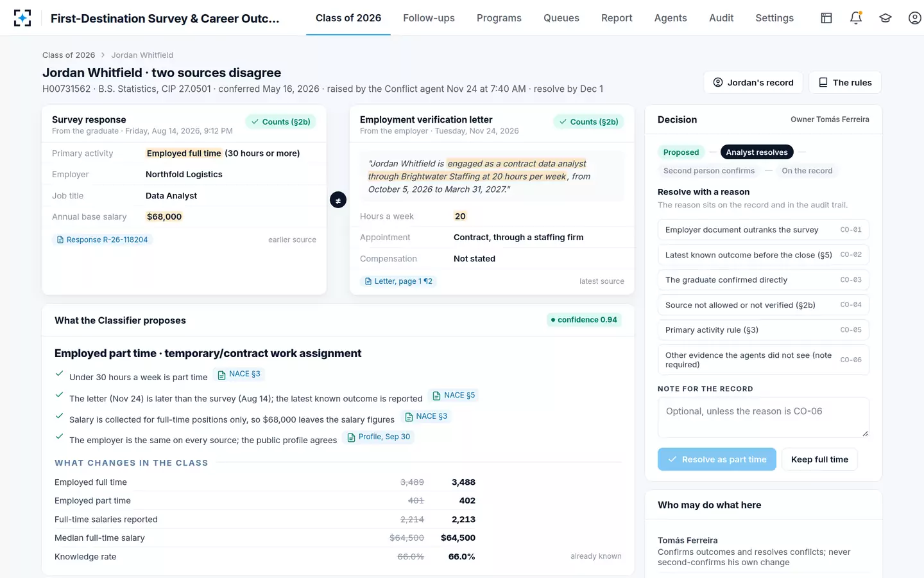Click the Class of 2026 breadcrumb
The image size is (924, 578).
click(x=69, y=55)
